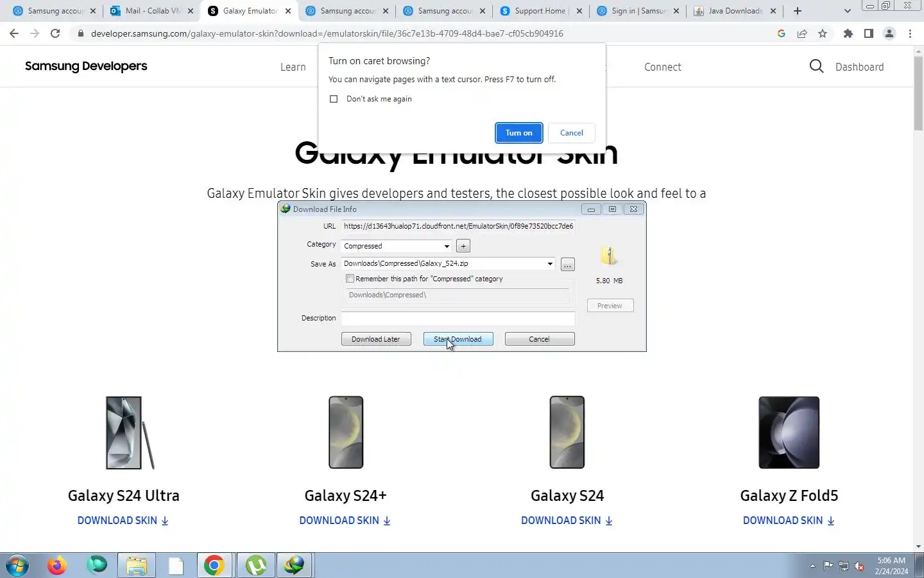Click the Galaxy S24+ phone thumbnail
The image size is (924, 578).
pos(346,432)
